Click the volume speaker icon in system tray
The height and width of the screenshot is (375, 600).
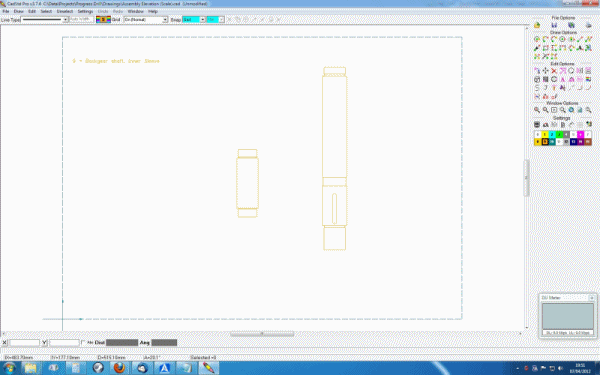coord(561,368)
